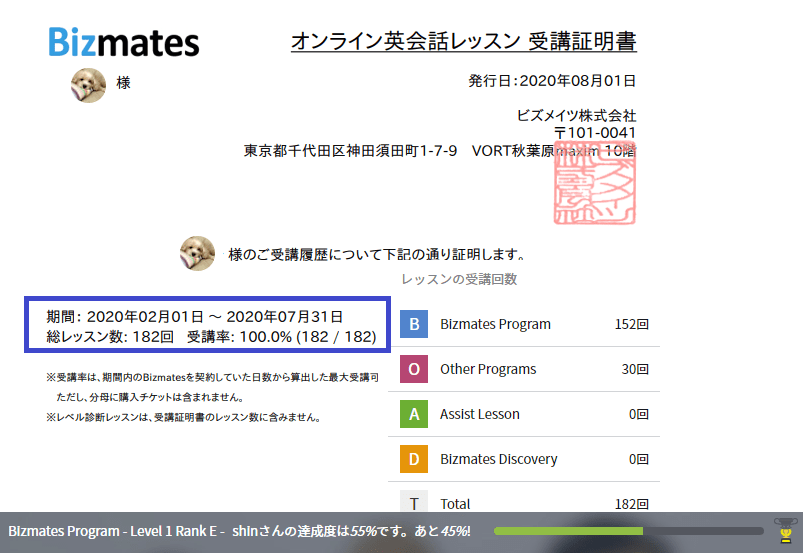Click the 総レッスン数: 182回 text

(x=110, y=337)
